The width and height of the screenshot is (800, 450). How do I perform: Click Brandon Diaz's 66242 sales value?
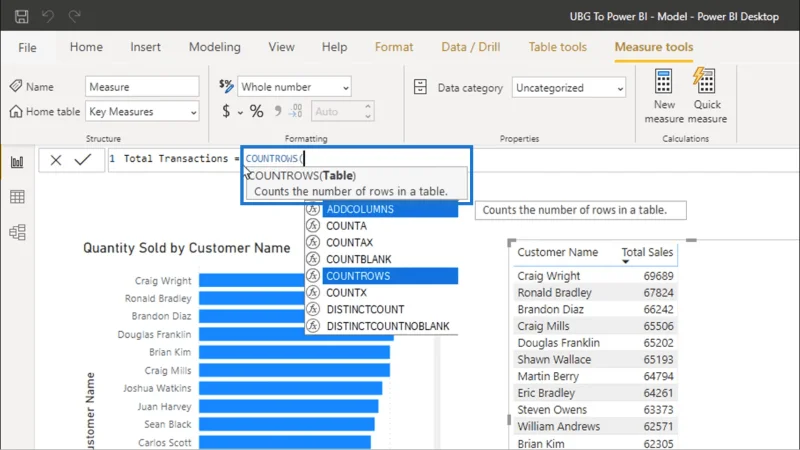658,310
